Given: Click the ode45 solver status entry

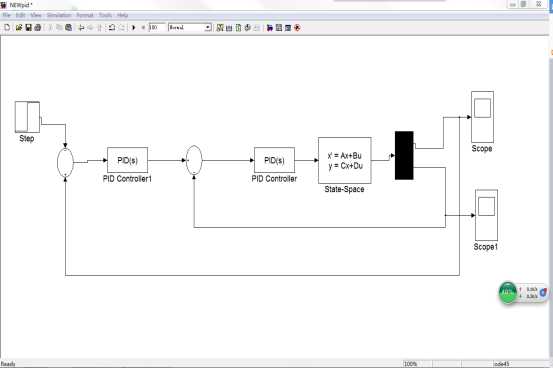Looking at the screenshot, I should tap(502, 364).
